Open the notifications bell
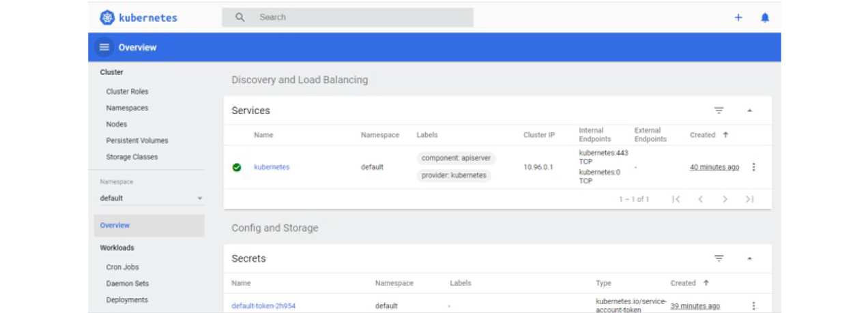 click(765, 18)
